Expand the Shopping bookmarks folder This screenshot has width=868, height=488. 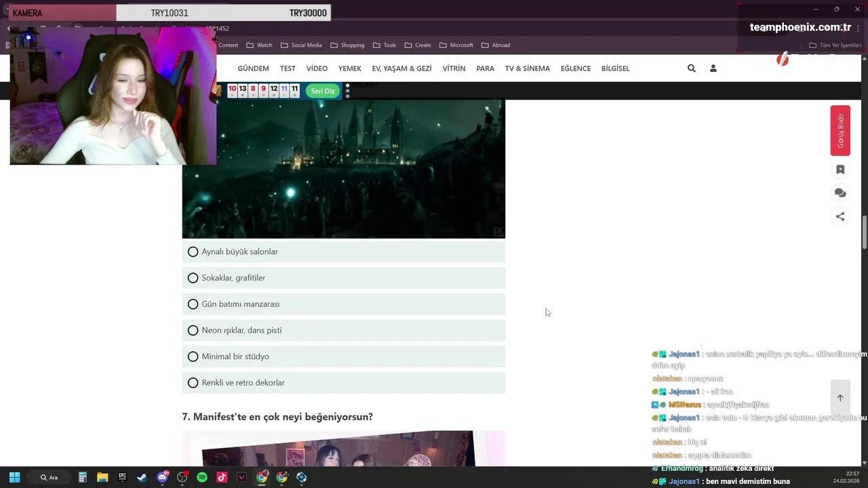pyautogui.click(x=347, y=45)
